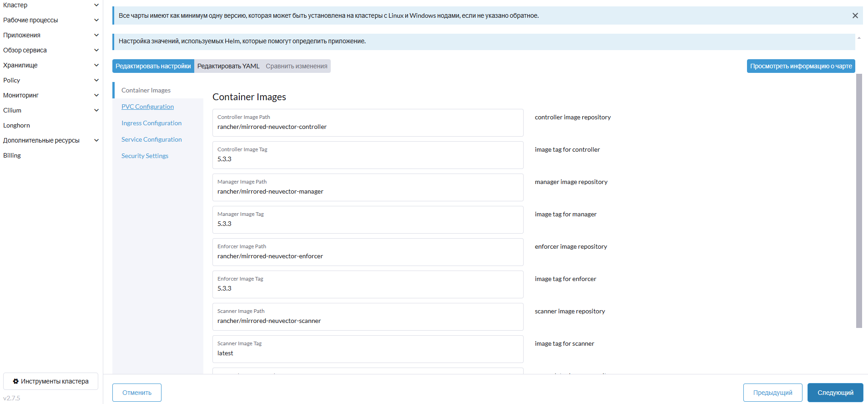Image resolution: width=868 pixels, height=404 pixels.
Task: Focus the Controller Image Tag field
Action: (x=368, y=159)
